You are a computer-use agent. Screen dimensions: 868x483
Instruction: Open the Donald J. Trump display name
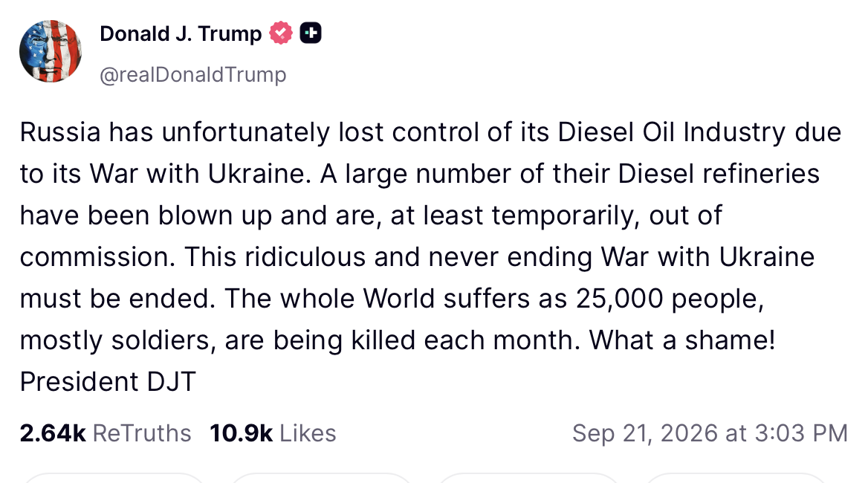[x=181, y=33]
